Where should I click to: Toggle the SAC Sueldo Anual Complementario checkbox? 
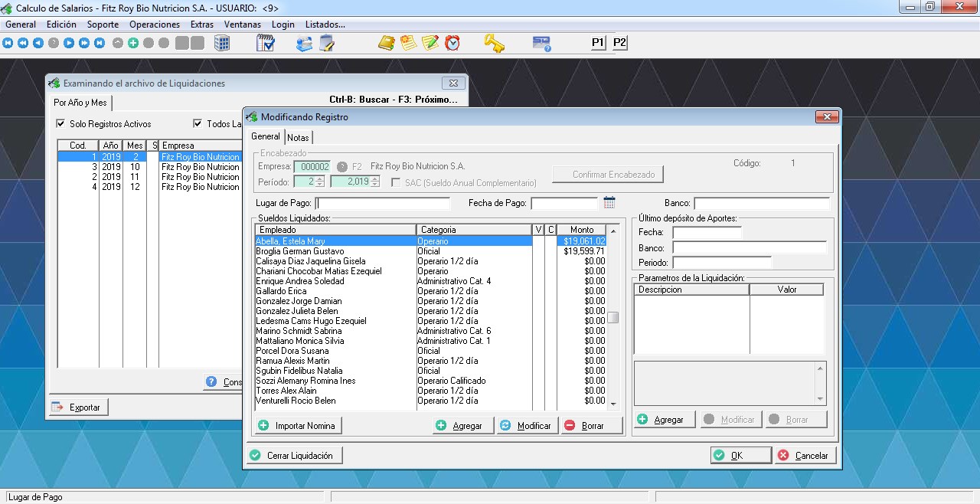(x=396, y=183)
